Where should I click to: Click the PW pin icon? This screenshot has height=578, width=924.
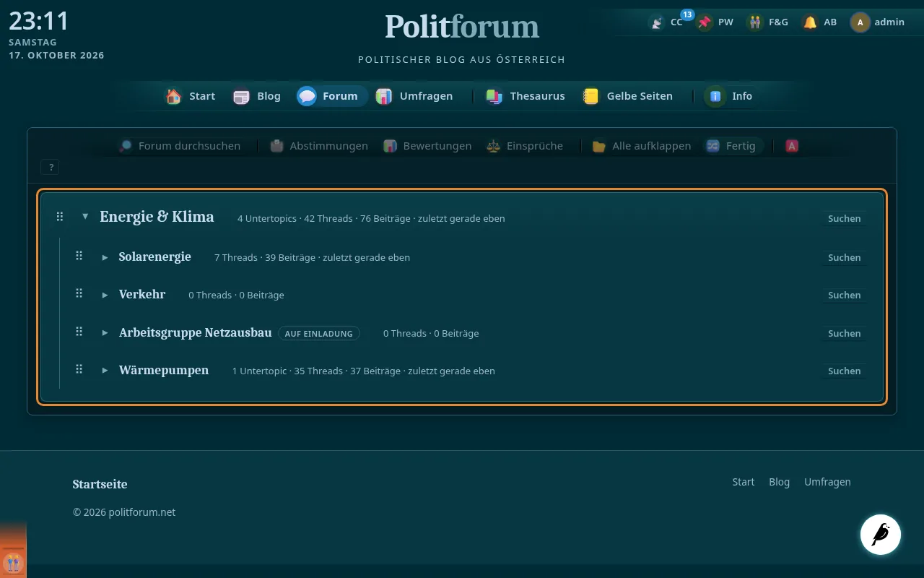(705, 22)
